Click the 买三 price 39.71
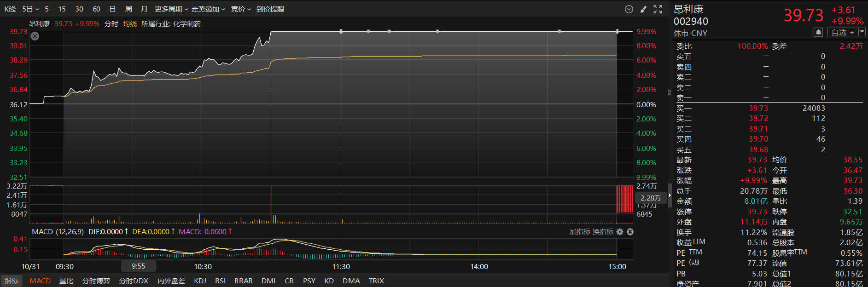This screenshot has height=287, width=868. coord(758,129)
